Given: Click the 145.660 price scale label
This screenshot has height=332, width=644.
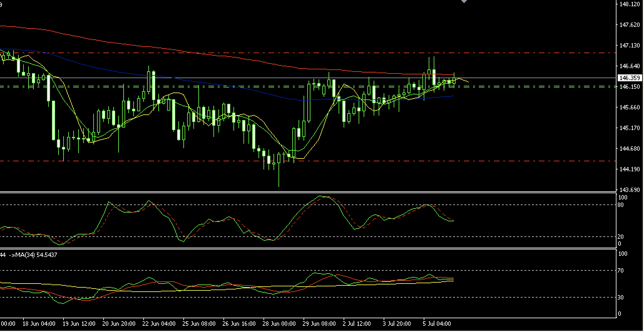Looking at the screenshot, I should [630, 107].
